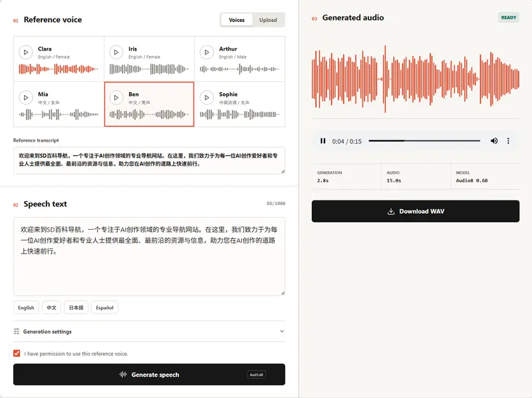The width and height of the screenshot is (532, 398).
Task: Click the large generated audio waveform
Action: pos(415,79)
